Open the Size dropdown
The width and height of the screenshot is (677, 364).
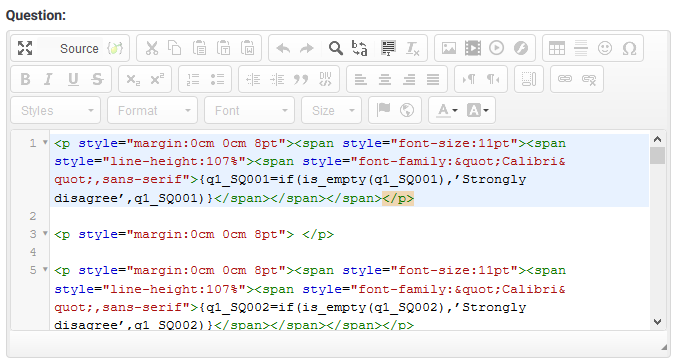coord(332,111)
